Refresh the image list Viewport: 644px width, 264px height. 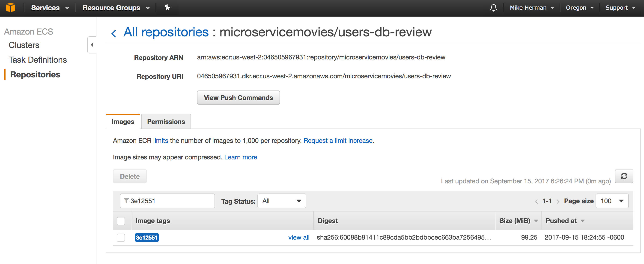pyautogui.click(x=624, y=176)
